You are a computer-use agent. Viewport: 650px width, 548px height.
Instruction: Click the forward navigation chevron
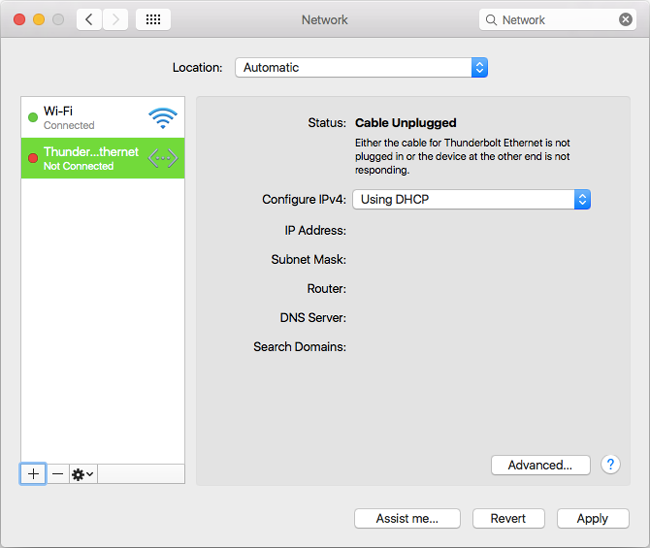115,19
